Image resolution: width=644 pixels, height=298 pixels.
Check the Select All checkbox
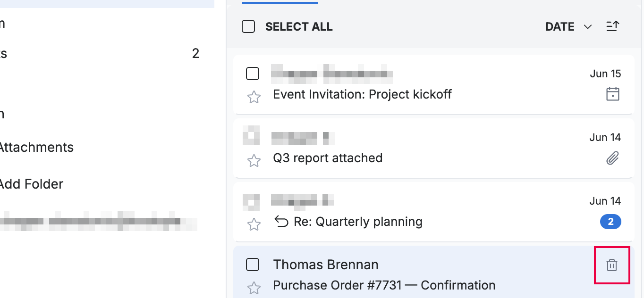point(248,27)
